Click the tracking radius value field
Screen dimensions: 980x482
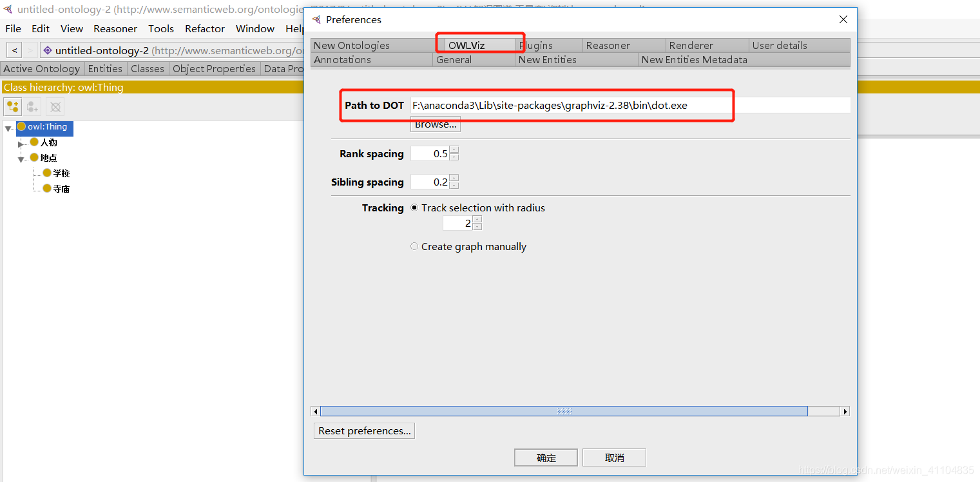click(457, 223)
